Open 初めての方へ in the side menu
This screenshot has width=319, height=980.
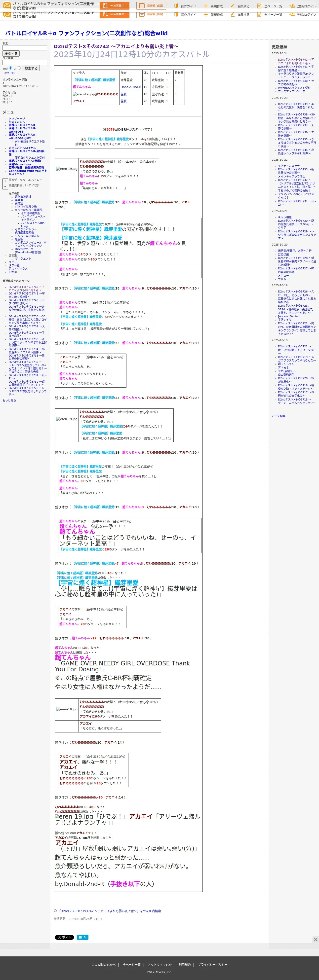17,122
